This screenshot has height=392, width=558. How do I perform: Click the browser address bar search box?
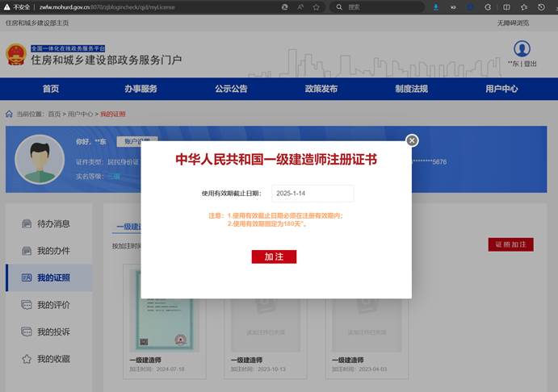pos(375,6)
